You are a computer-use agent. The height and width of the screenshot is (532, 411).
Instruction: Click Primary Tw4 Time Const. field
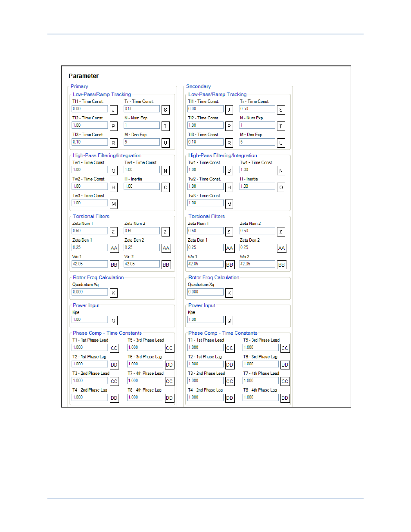point(142,170)
